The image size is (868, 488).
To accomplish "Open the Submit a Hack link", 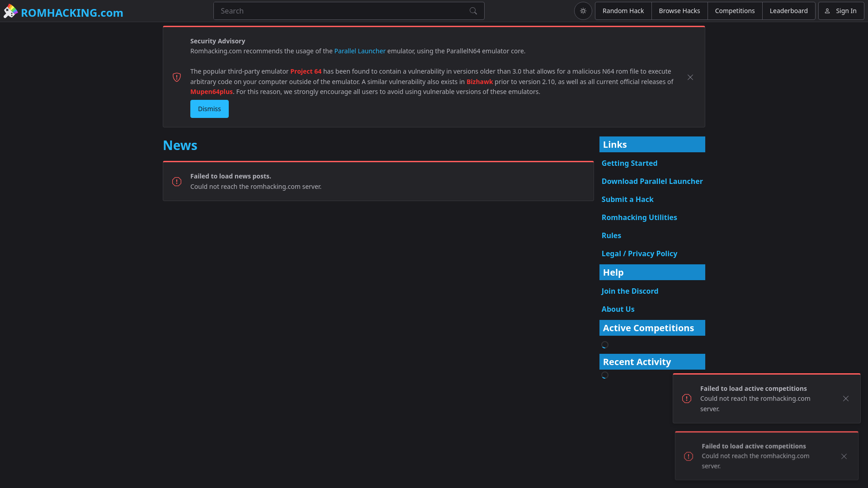I will [x=627, y=199].
